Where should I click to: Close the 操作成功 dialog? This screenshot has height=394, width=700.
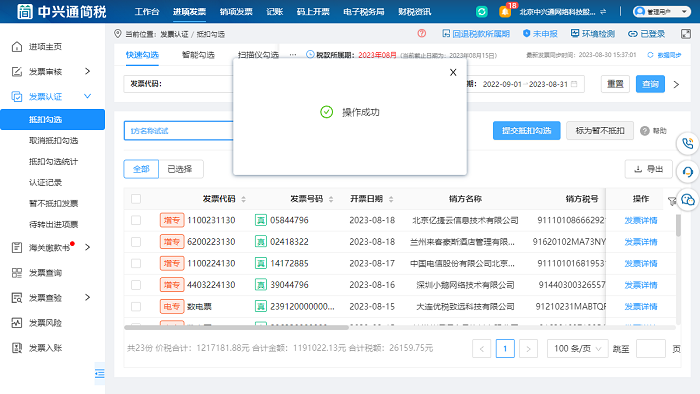click(x=453, y=72)
